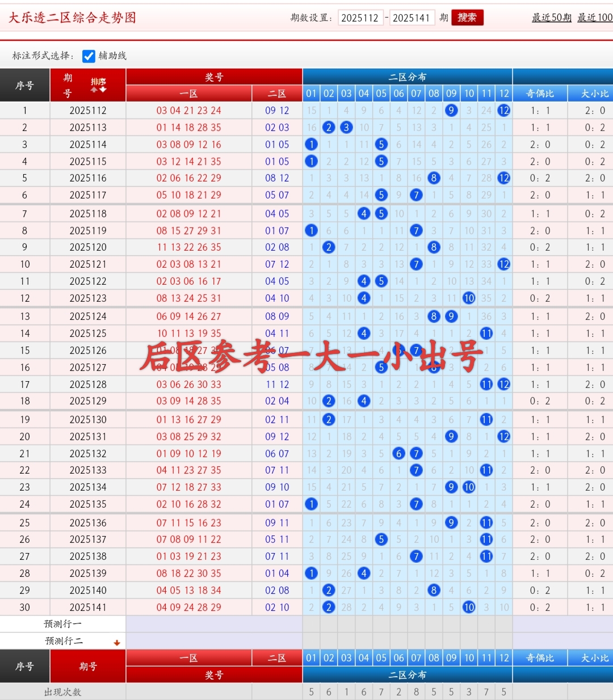Select the 奇偶比 column header
Image resolution: width=613 pixels, height=700 pixels.
[539, 93]
